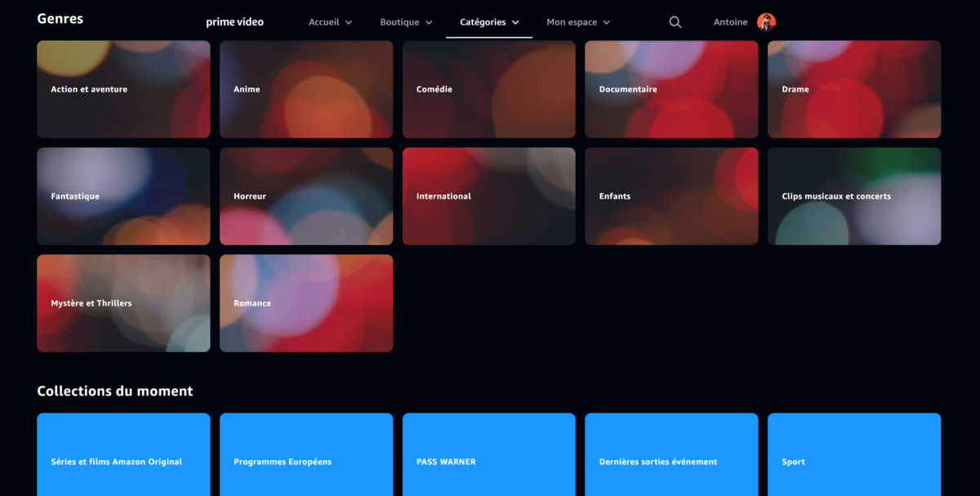
Task: Browse the Comédie genre
Action: 489,89
